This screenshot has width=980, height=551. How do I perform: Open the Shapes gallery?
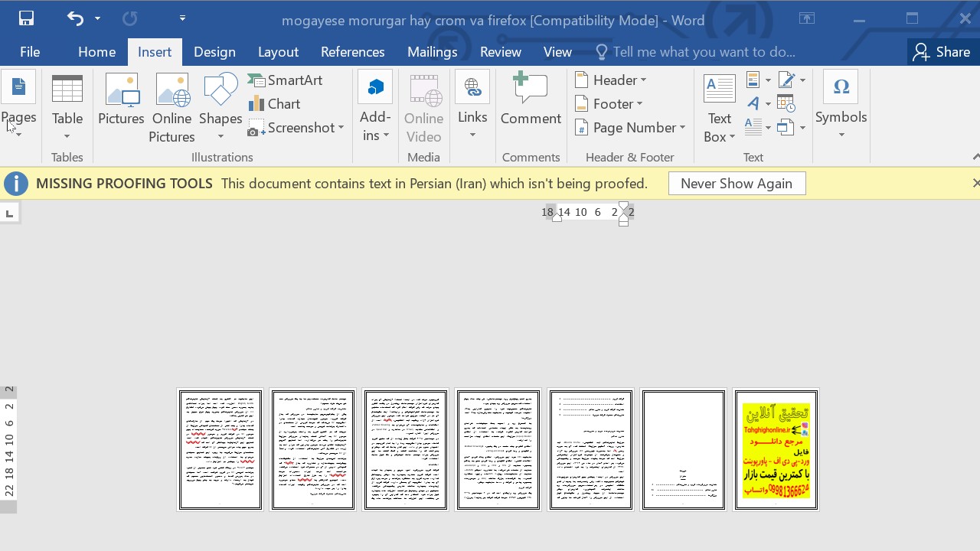(220, 106)
